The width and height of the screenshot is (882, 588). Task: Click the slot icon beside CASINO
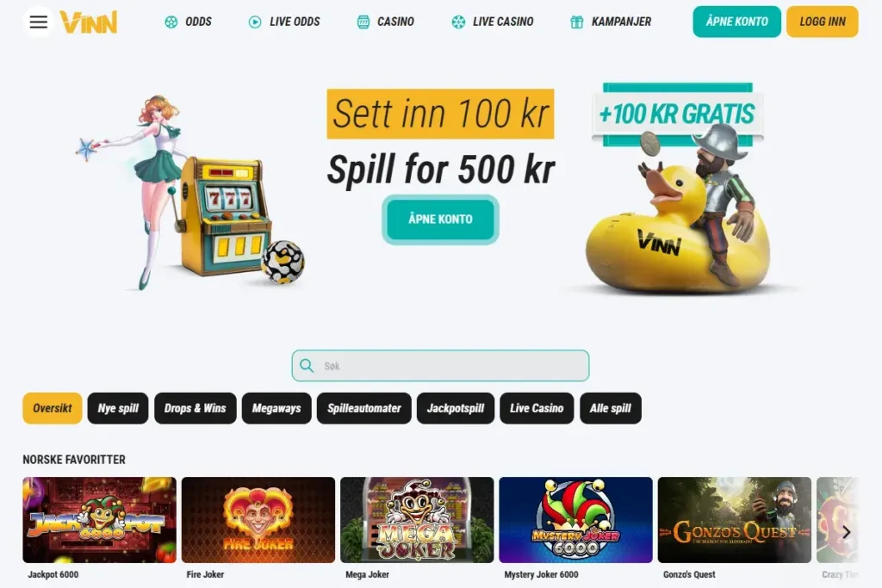point(363,22)
